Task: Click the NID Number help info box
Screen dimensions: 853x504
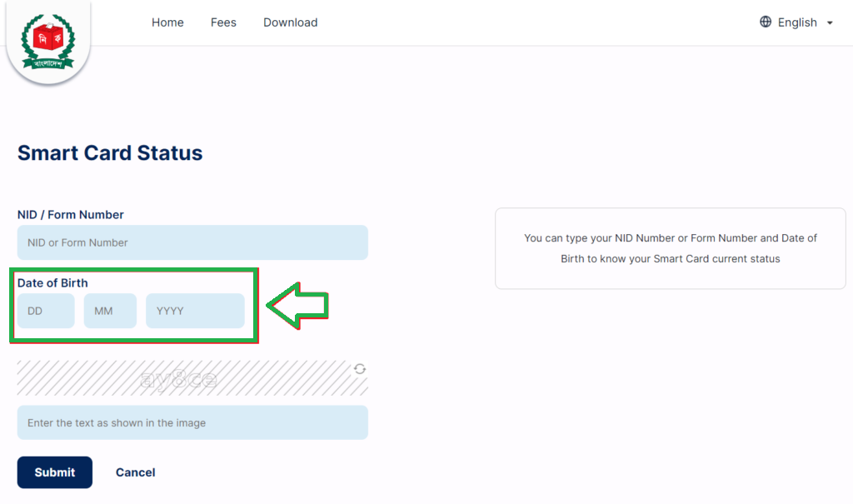Action: click(671, 248)
